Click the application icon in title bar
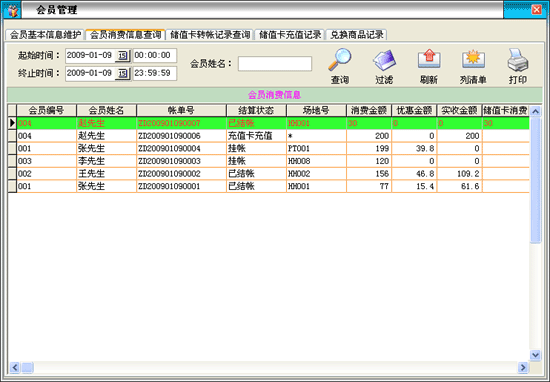The height and width of the screenshot is (382, 550). 12,10
